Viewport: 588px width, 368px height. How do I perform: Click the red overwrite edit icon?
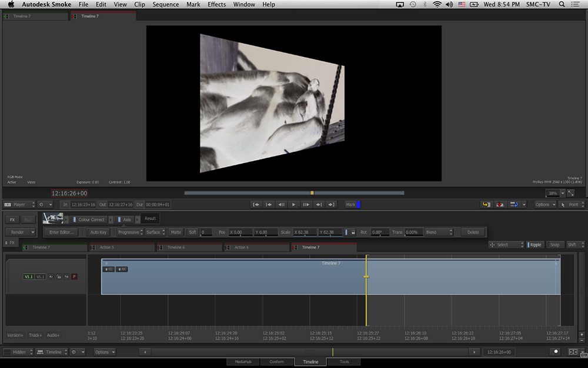500,204
